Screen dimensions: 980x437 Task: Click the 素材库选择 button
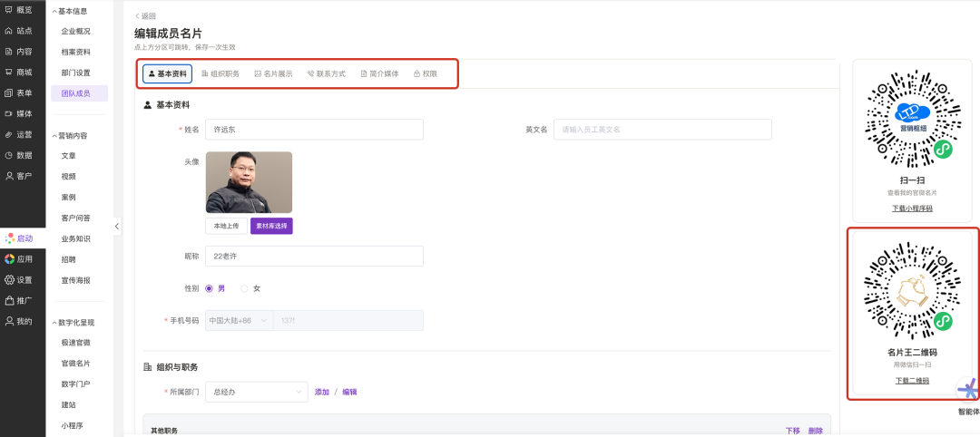pyautogui.click(x=272, y=226)
